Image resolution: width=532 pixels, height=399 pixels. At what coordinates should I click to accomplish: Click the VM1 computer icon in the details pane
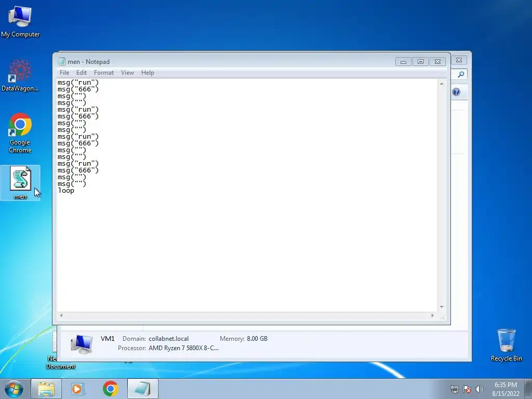[82, 344]
